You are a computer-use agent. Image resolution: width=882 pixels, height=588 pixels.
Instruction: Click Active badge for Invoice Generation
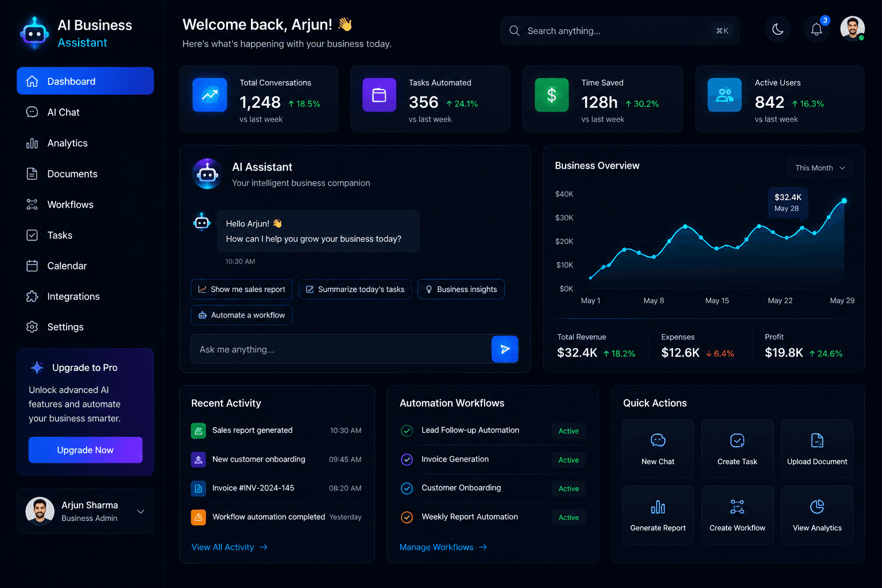[x=568, y=459]
